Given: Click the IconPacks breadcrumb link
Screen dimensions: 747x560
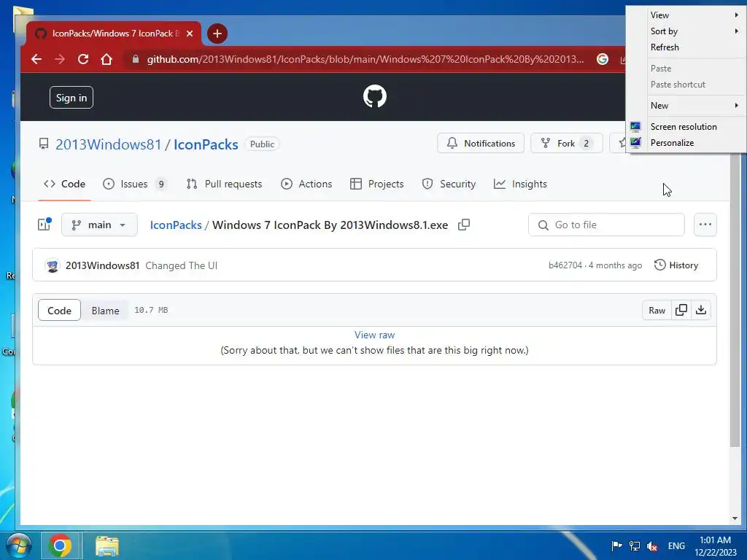Looking at the screenshot, I should coord(176,225).
